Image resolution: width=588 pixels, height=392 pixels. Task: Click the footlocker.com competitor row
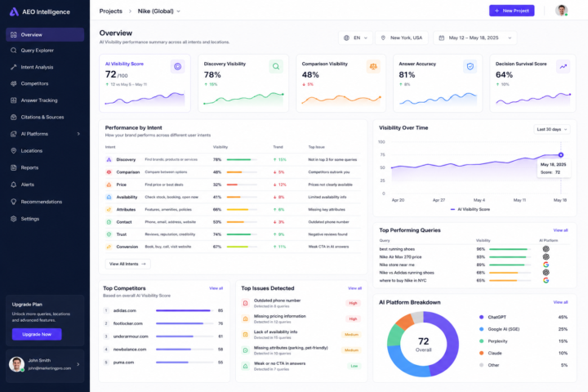(163, 323)
